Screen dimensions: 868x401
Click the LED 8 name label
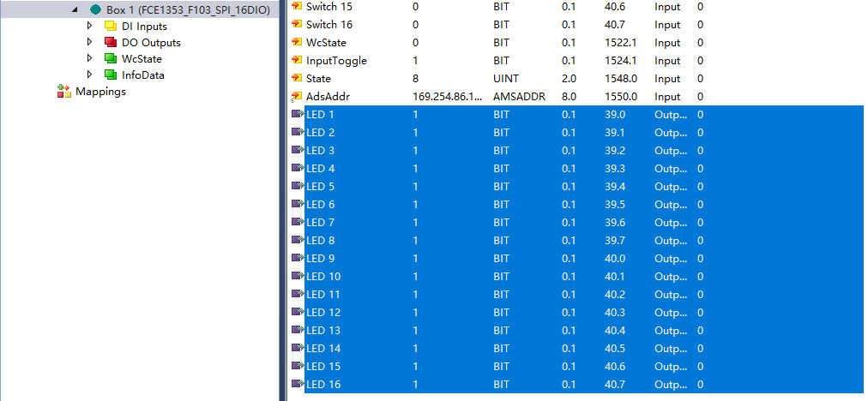click(x=320, y=241)
